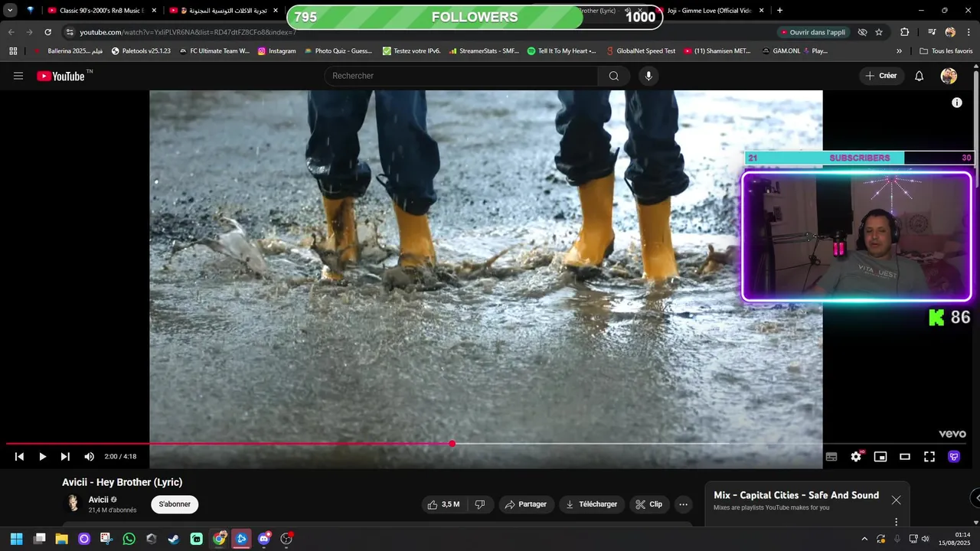Click Ouvrir dans l'appli button
The width and height of the screenshot is (980, 551).
(x=814, y=32)
